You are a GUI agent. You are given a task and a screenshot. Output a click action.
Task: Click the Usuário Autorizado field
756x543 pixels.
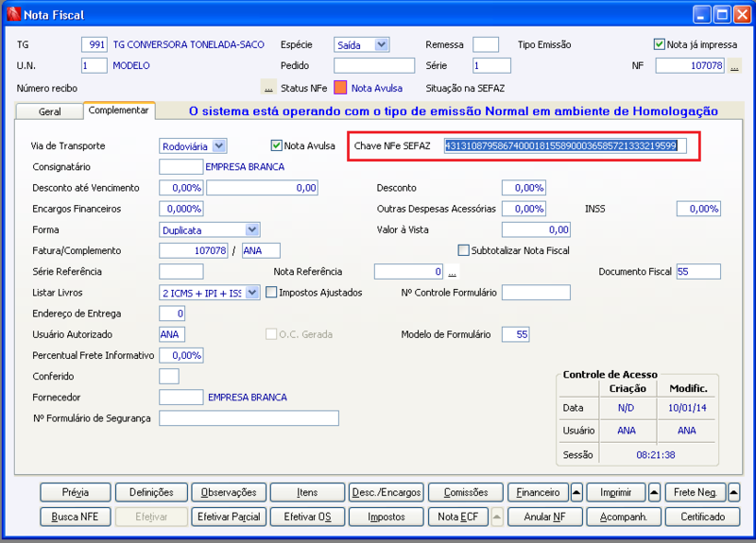(x=172, y=334)
